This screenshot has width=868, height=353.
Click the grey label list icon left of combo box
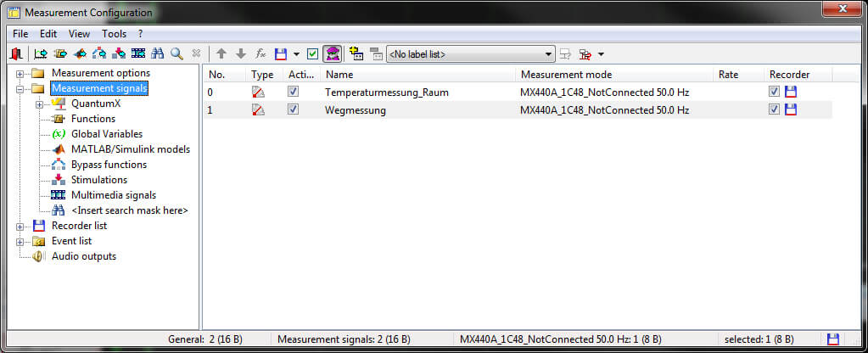377,53
